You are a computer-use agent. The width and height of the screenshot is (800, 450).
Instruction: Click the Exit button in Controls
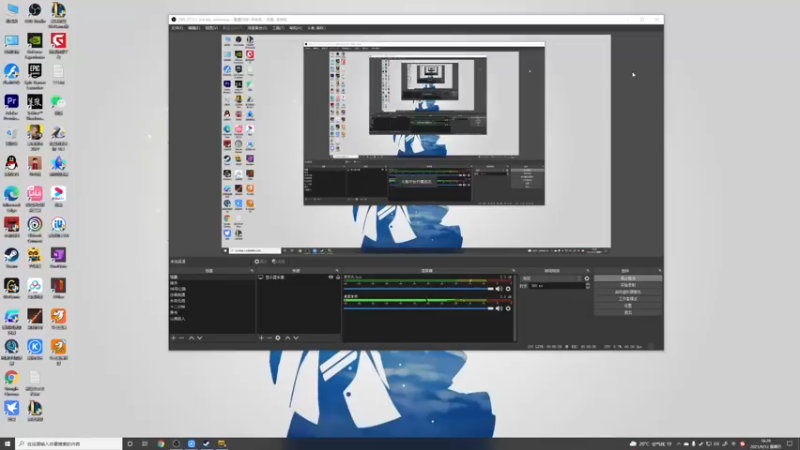628,312
